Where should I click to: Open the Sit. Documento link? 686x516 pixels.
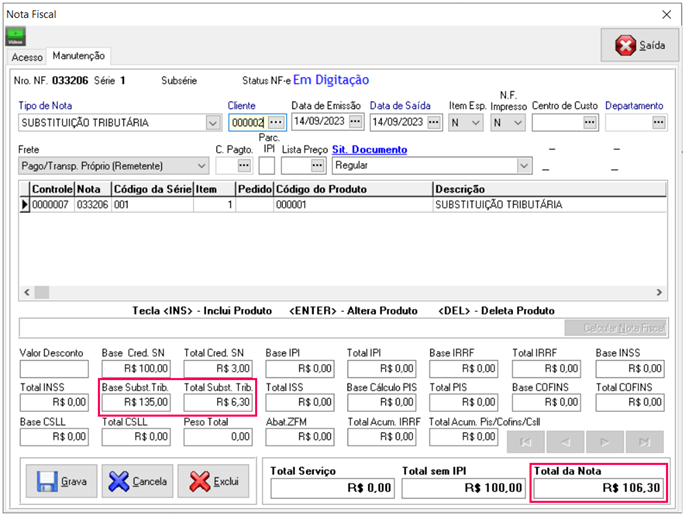(369, 150)
